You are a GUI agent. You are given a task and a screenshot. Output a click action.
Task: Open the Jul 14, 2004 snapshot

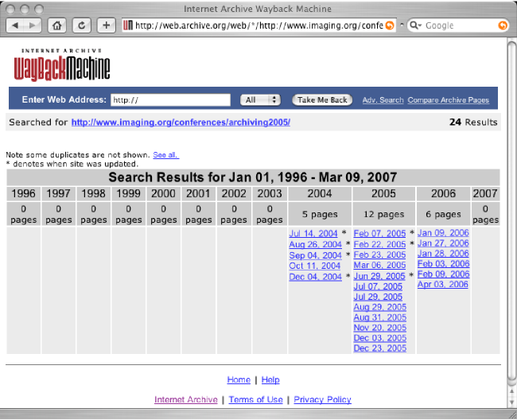pyautogui.click(x=313, y=234)
